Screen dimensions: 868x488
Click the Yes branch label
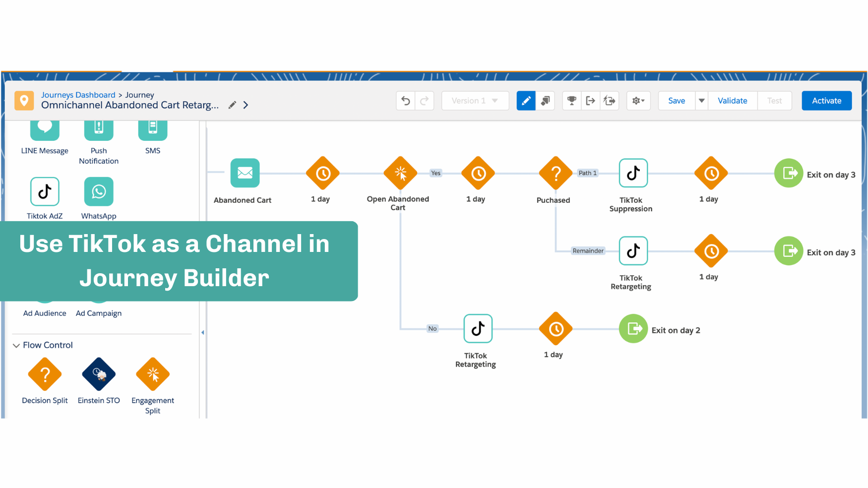pos(435,173)
